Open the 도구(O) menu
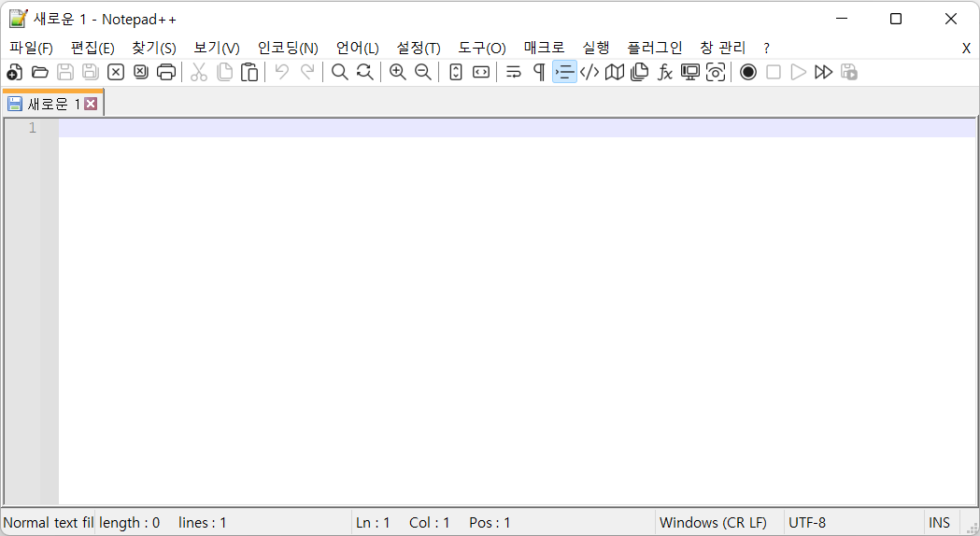This screenshot has width=980, height=536. (x=482, y=49)
